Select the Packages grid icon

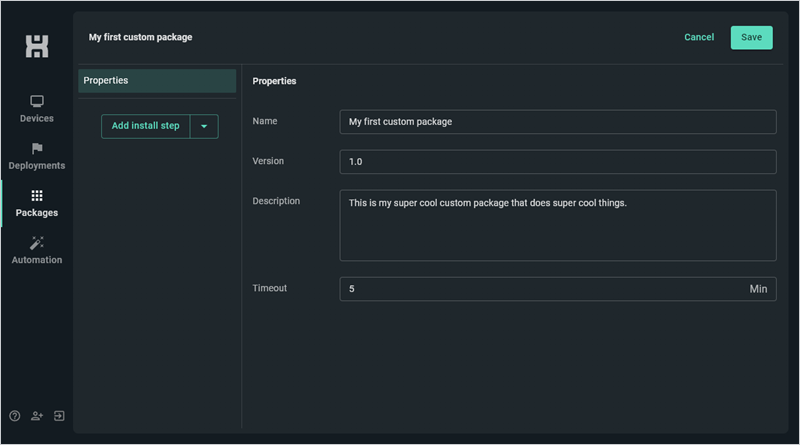(37, 196)
